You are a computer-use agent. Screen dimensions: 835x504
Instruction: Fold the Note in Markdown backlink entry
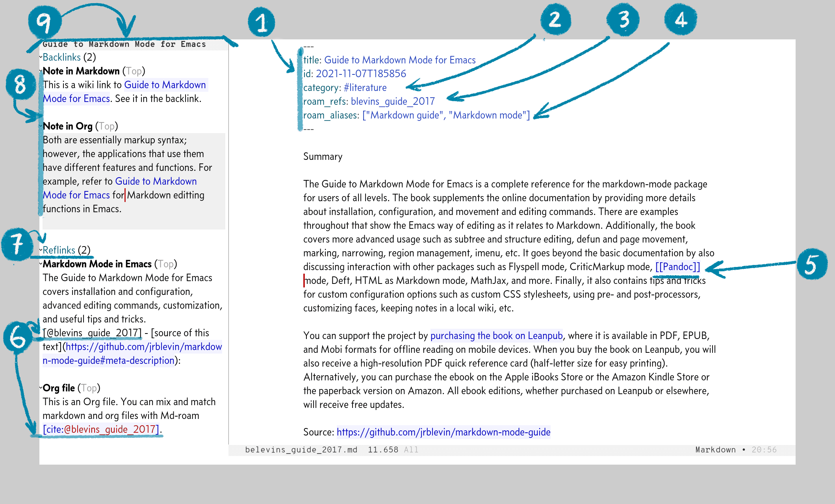pyautogui.click(x=41, y=71)
